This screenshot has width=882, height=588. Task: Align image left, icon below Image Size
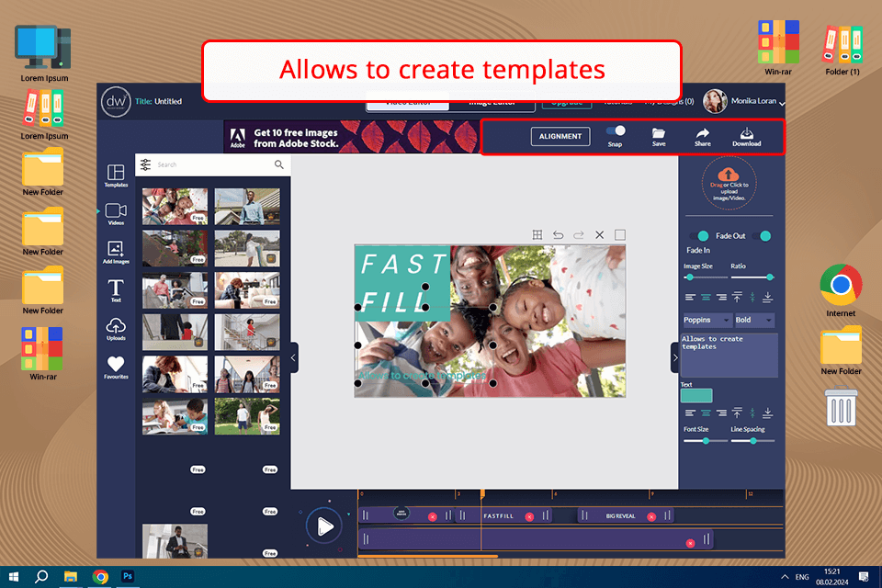[690, 297]
